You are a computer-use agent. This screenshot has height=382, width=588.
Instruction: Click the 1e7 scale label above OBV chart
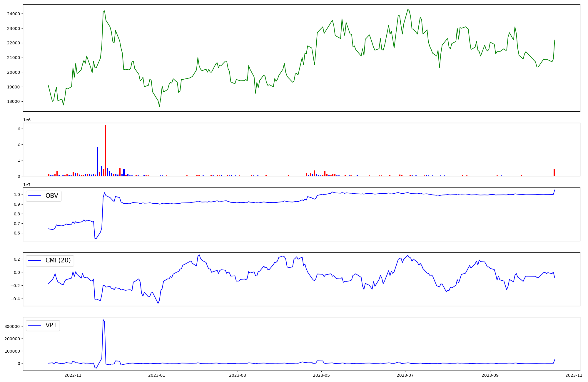tap(27, 185)
